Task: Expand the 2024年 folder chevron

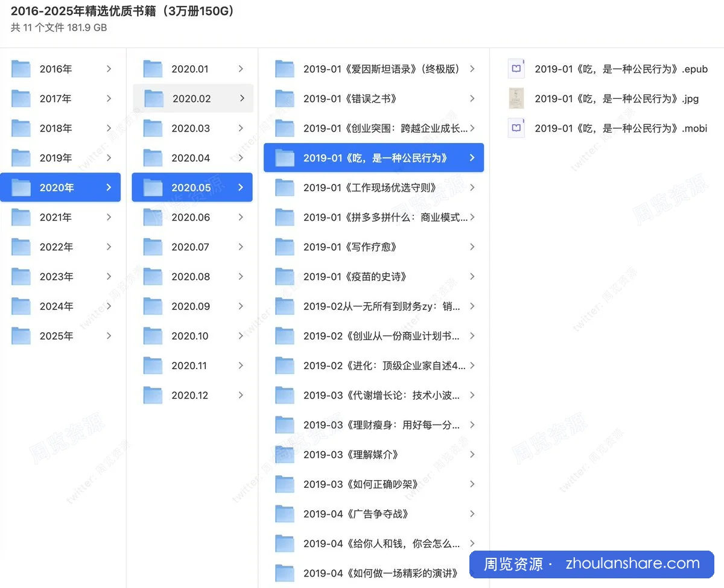Action: click(109, 306)
